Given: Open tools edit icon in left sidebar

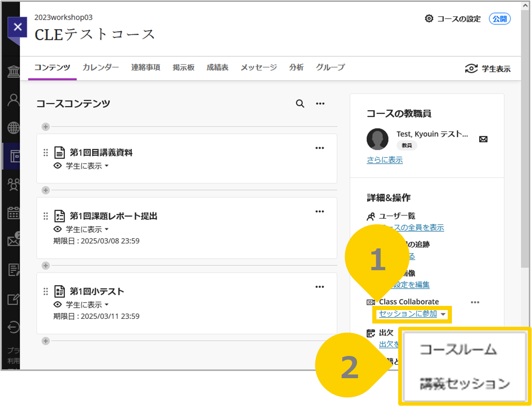Looking at the screenshot, I should 13,298.
